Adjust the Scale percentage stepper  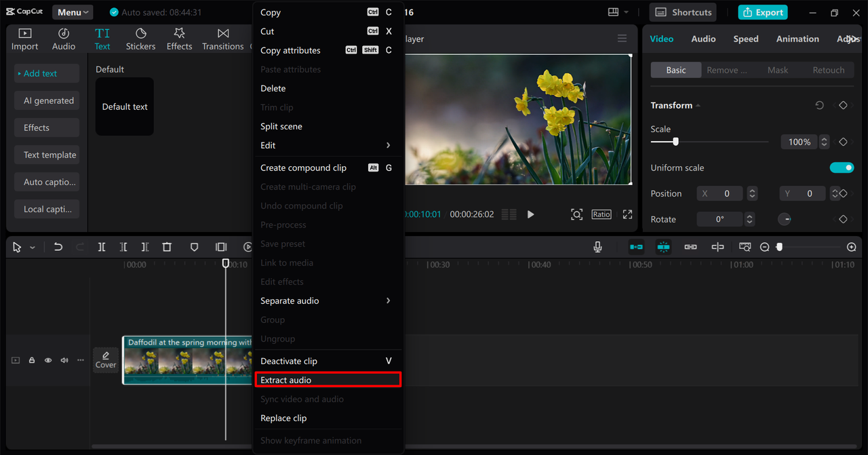pyautogui.click(x=824, y=142)
